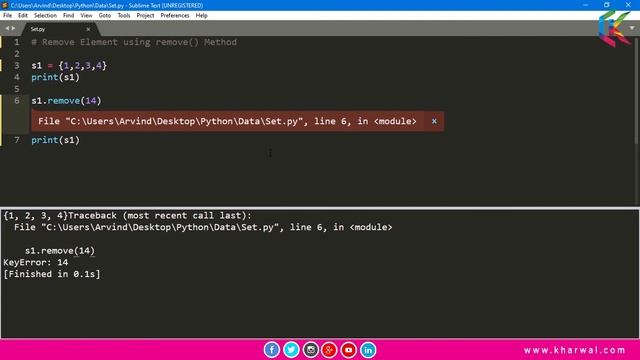Open the Help menu
640x360 pixels.
(202, 16)
